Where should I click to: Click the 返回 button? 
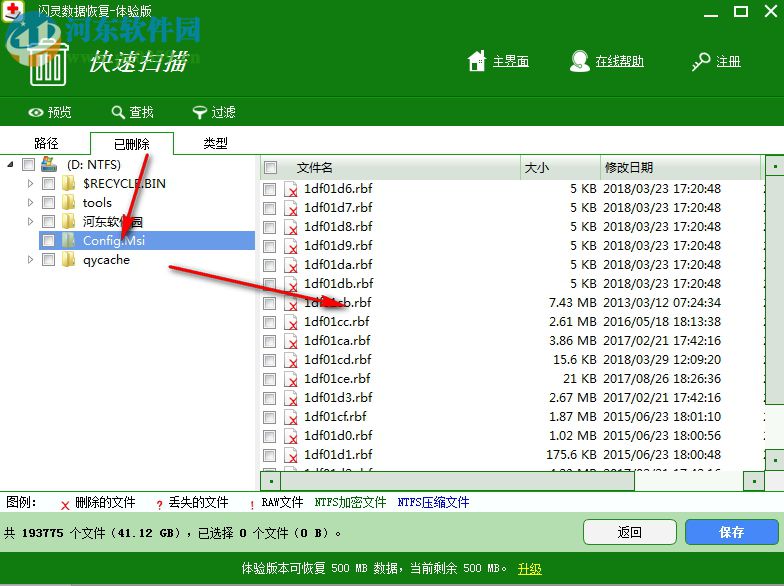click(630, 532)
